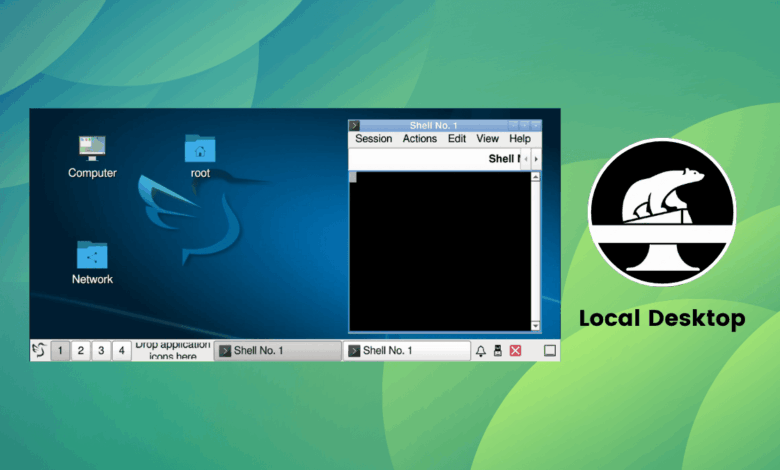The image size is (780, 470).
Task: Open the Actions menu
Action: [x=419, y=139]
